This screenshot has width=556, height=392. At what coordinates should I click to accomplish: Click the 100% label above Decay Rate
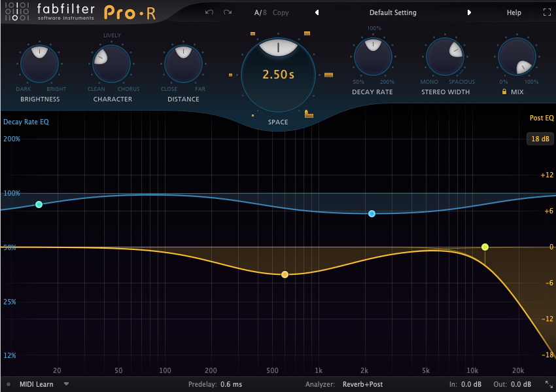374,28
